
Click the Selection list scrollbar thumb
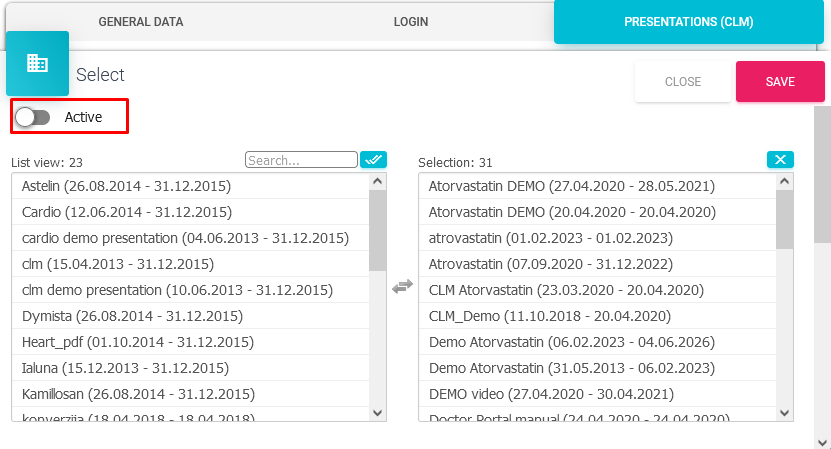(x=785, y=218)
